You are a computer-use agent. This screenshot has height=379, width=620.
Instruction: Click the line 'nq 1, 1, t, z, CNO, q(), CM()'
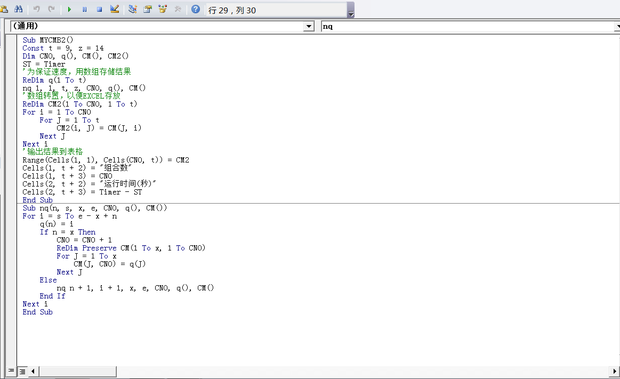84,88
